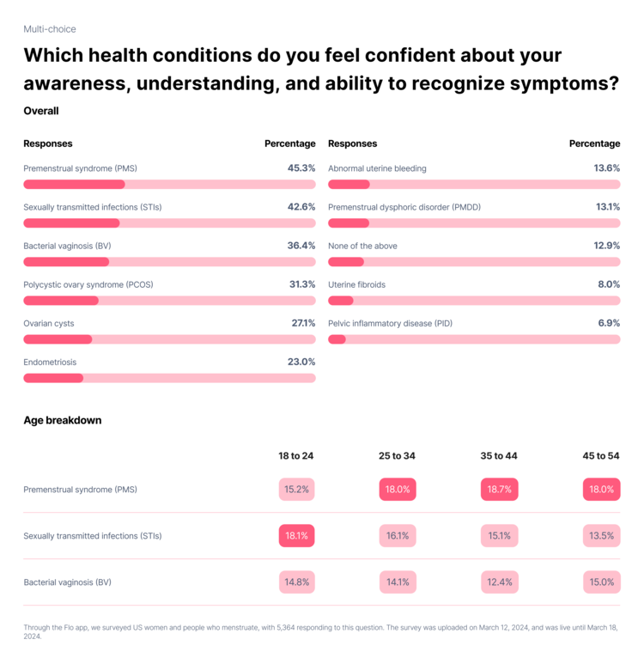Screen dimensions: 644x664
Task: Select the 18.7% badge under 35 to 44
Action: pos(499,490)
